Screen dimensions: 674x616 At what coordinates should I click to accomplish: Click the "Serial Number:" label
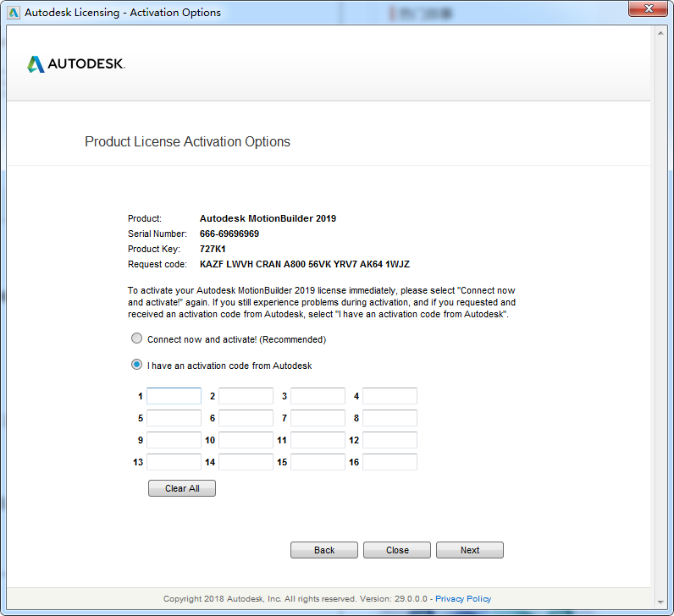(x=157, y=234)
